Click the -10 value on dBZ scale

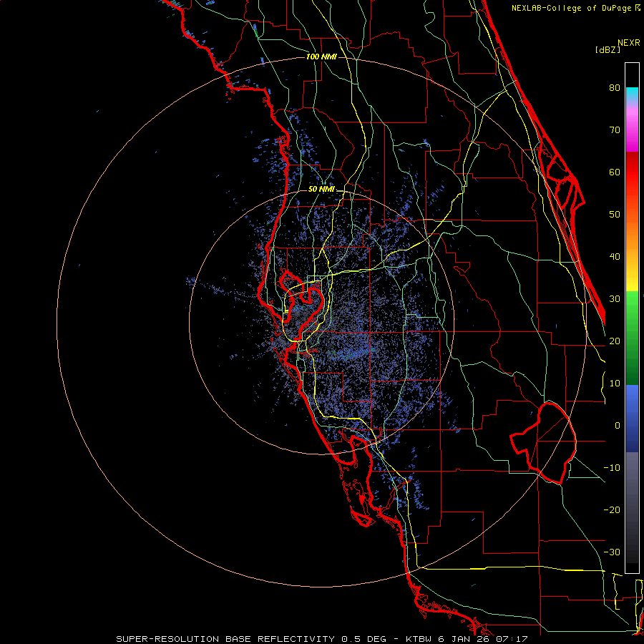point(612,468)
